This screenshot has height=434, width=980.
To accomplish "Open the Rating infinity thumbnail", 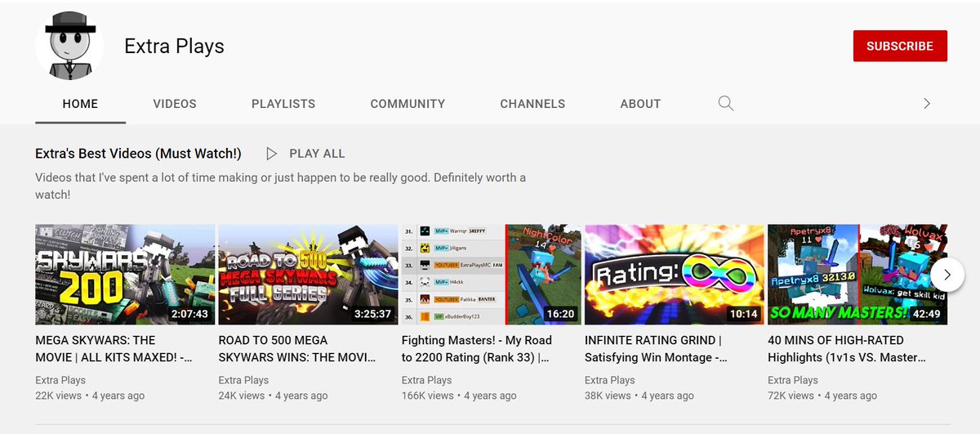I will [675, 275].
